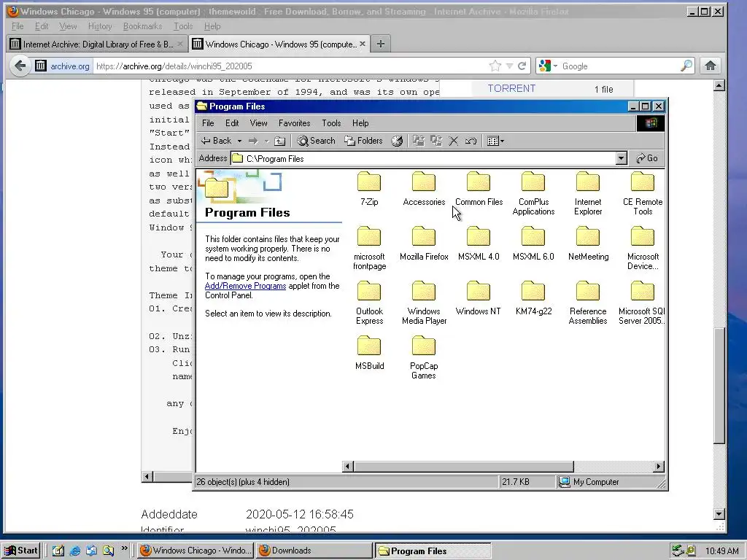Click the Explorer horizontal scrollbar right arrow
Image resolution: width=747 pixels, height=560 pixels.
pyautogui.click(x=659, y=467)
